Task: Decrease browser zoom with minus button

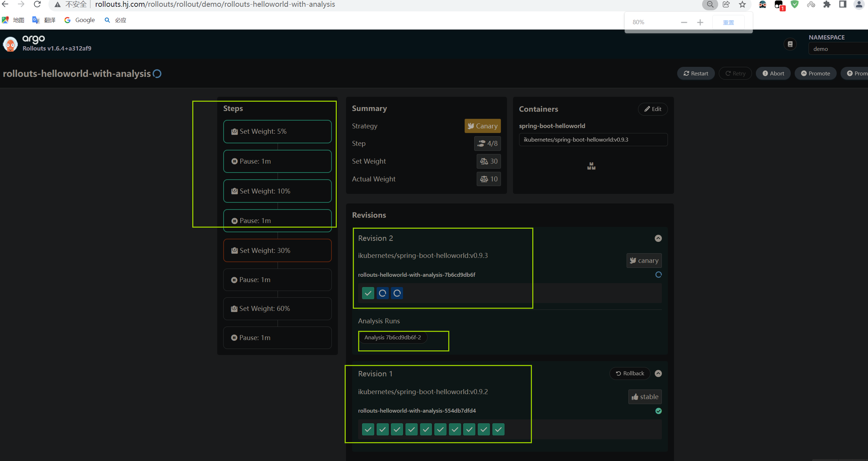Action: coord(684,22)
